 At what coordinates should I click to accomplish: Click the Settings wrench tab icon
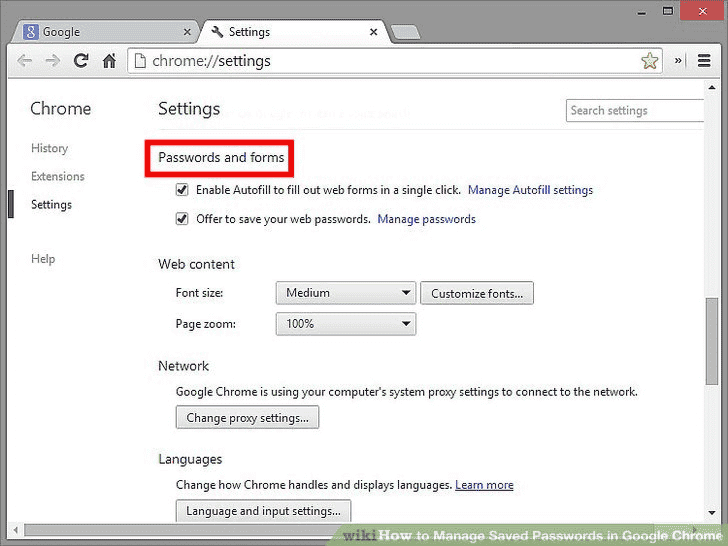217,32
